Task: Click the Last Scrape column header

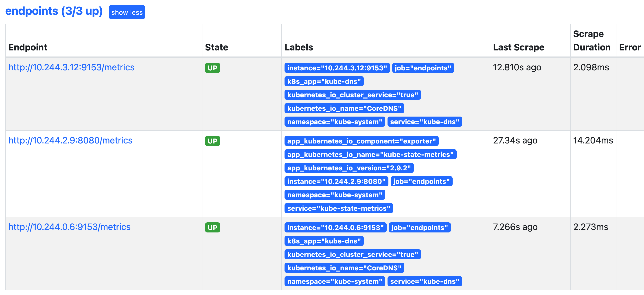Action: pyautogui.click(x=518, y=47)
